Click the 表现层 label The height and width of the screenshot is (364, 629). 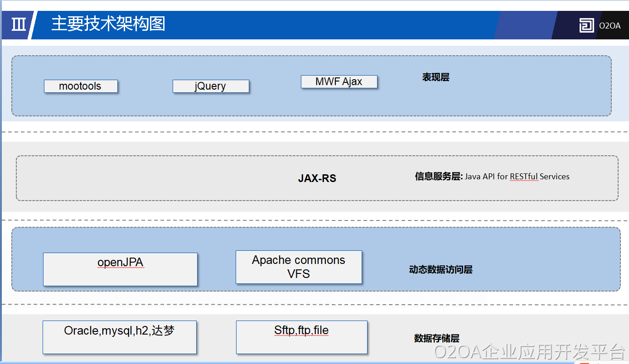click(x=435, y=77)
